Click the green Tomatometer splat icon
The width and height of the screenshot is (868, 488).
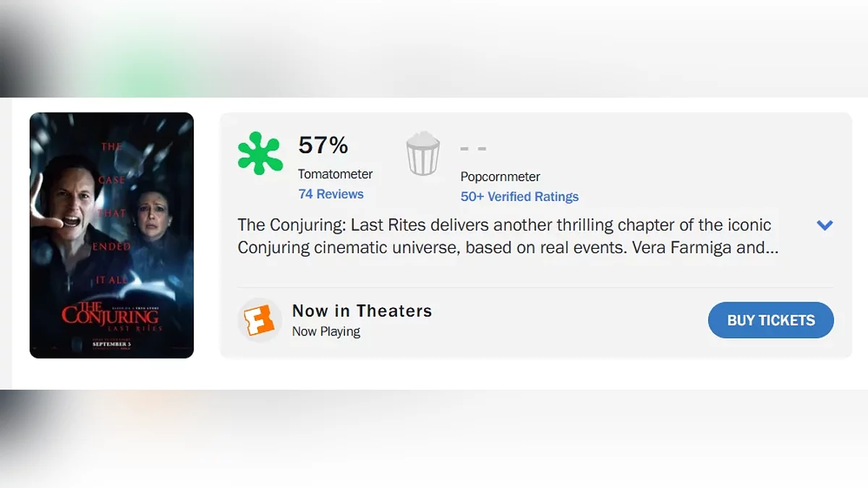pyautogui.click(x=260, y=153)
